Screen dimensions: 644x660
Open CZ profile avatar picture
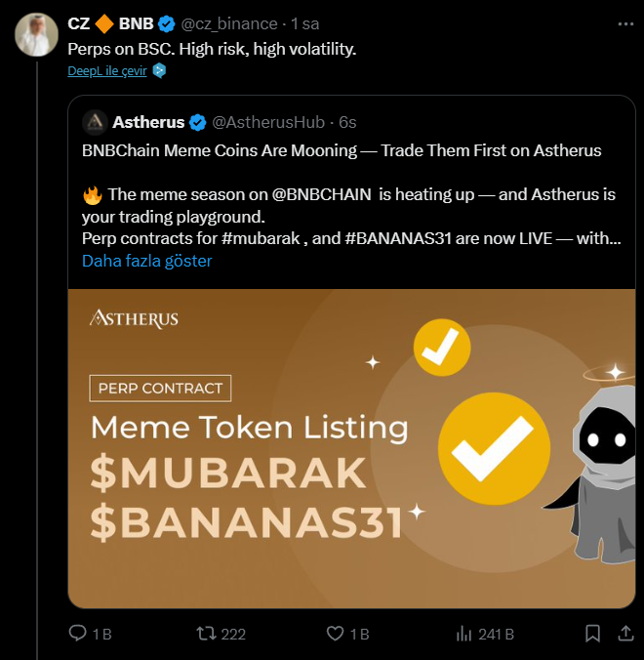pos(35,35)
